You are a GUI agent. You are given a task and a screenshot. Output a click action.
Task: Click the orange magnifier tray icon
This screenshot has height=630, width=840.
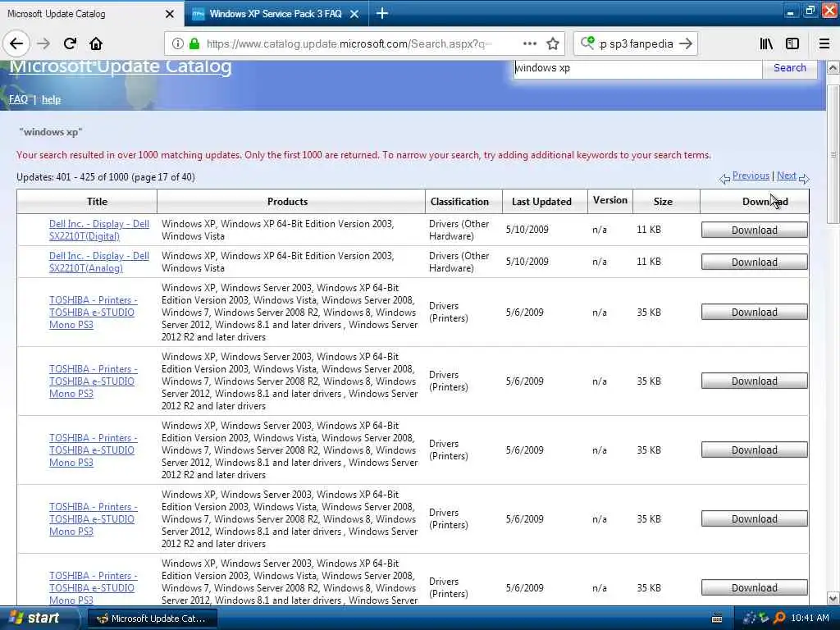coord(779,619)
